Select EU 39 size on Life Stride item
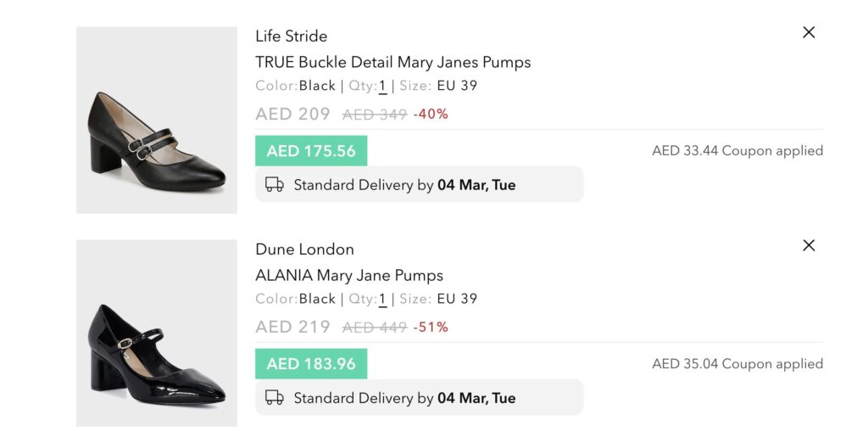Image resolution: width=868 pixels, height=437 pixels. point(457,86)
